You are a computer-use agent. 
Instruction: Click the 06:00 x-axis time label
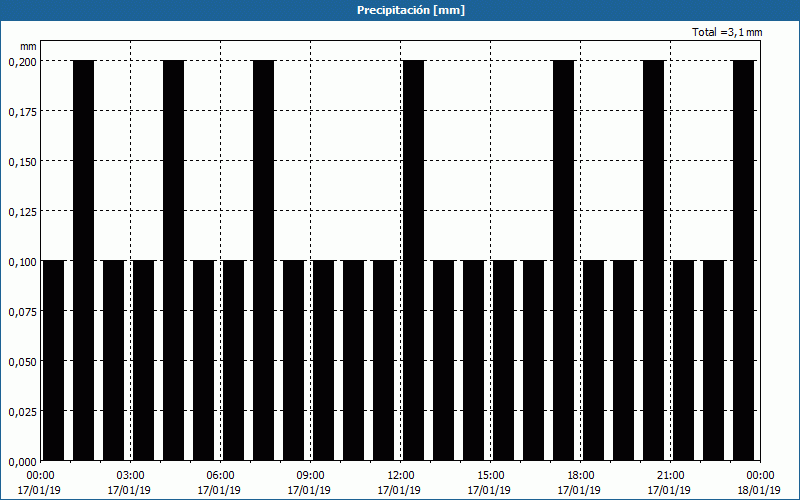pyautogui.click(x=220, y=476)
